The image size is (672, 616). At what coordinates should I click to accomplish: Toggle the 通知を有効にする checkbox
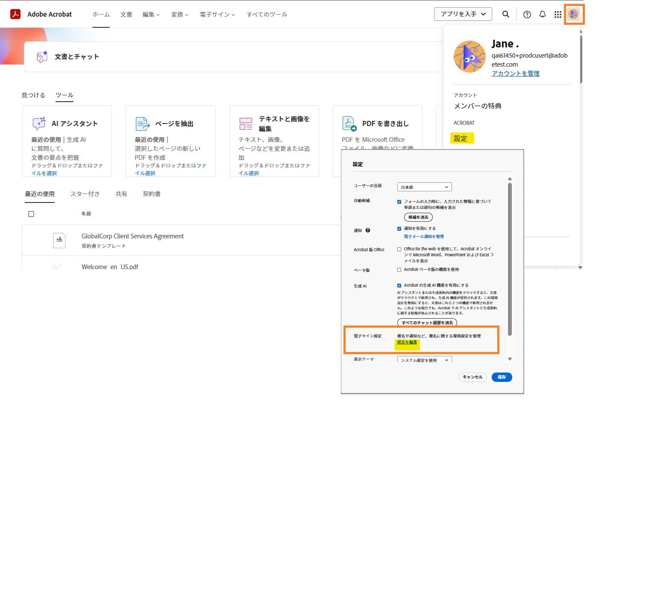click(399, 229)
